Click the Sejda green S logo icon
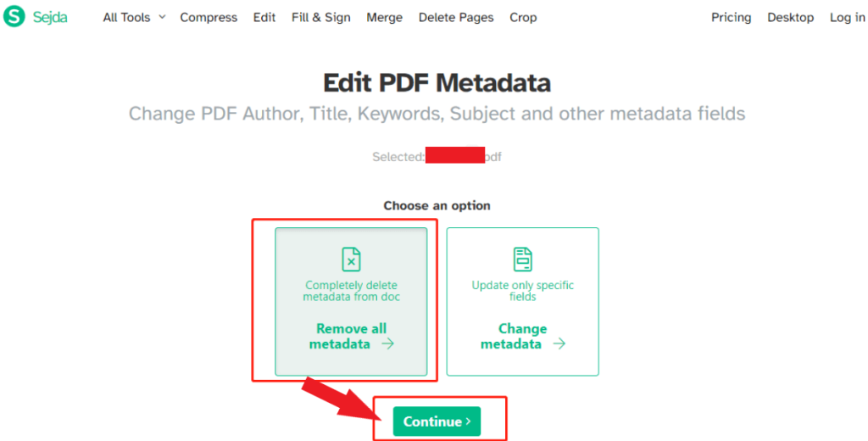The height and width of the screenshot is (441, 868). click(x=14, y=16)
